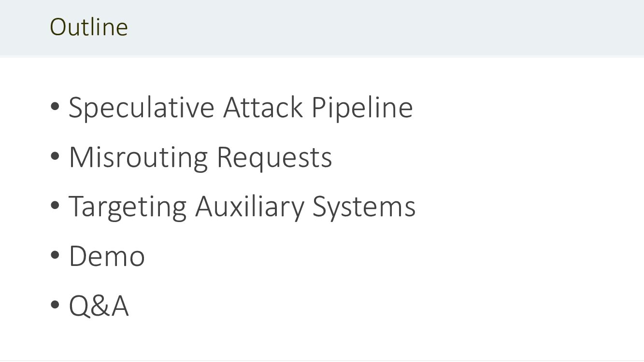Click the Outline slide title

(x=89, y=27)
